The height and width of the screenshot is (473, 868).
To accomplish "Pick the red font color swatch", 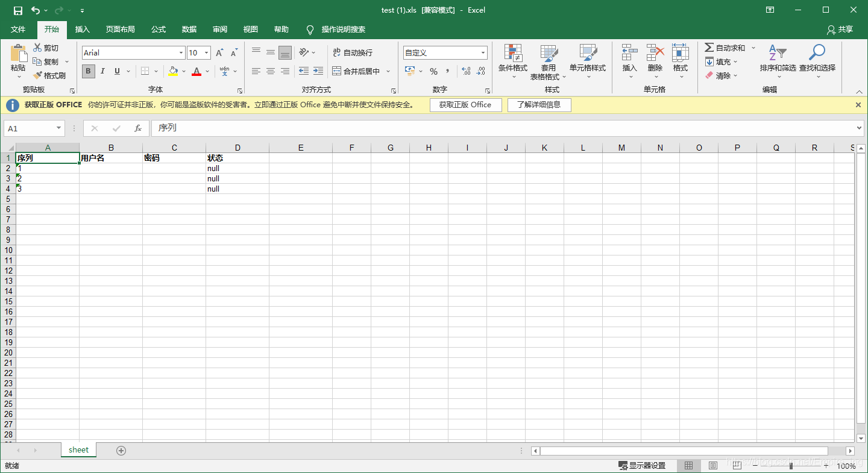I will (196, 71).
